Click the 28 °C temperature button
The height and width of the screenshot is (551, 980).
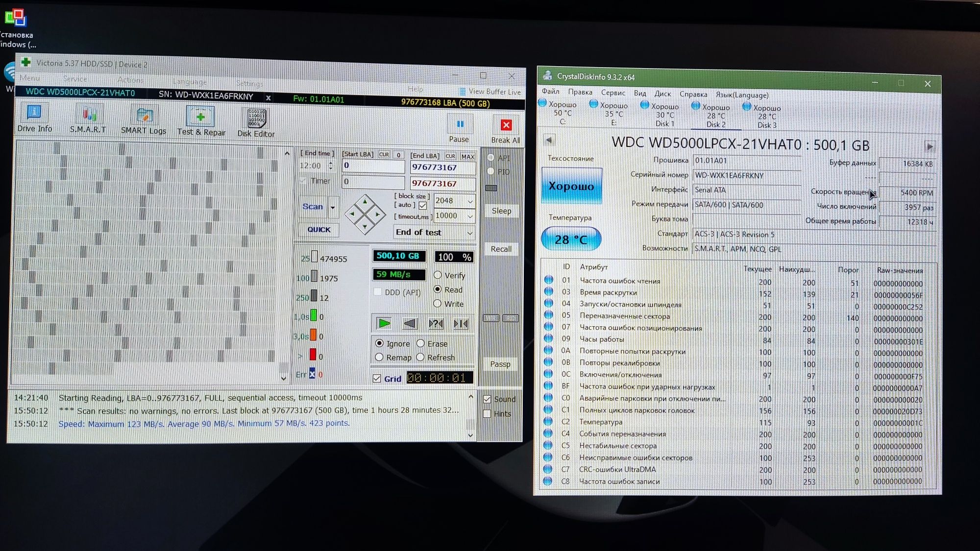pyautogui.click(x=571, y=239)
